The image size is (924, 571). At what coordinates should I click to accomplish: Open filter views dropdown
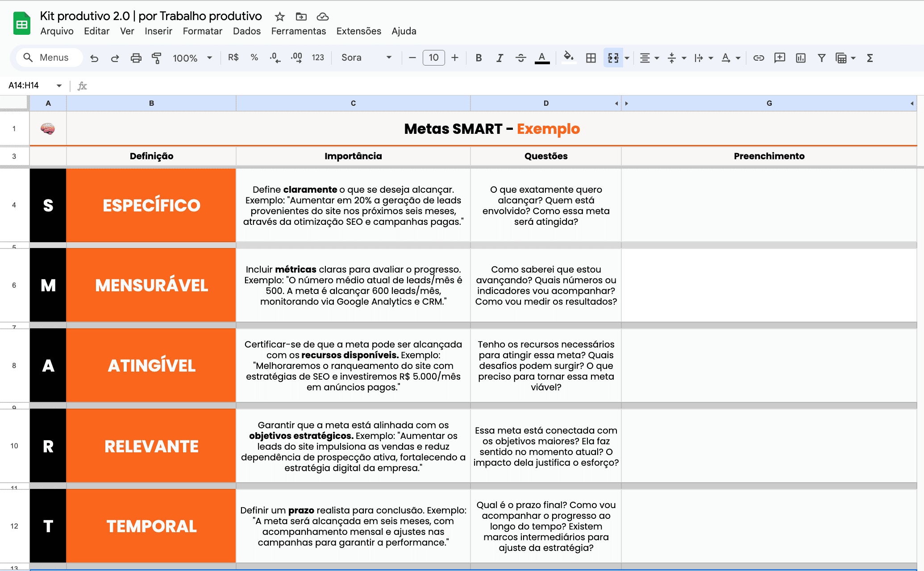coord(845,58)
